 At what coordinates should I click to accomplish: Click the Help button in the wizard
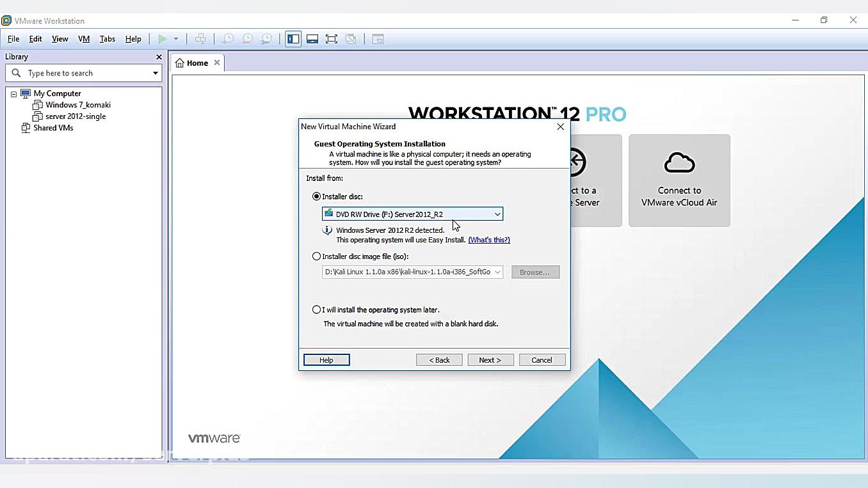pos(326,360)
